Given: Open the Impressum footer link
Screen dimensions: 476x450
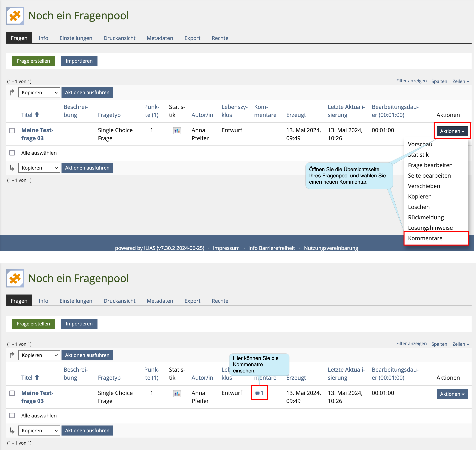Looking at the screenshot, I should (x=226, y=248).
